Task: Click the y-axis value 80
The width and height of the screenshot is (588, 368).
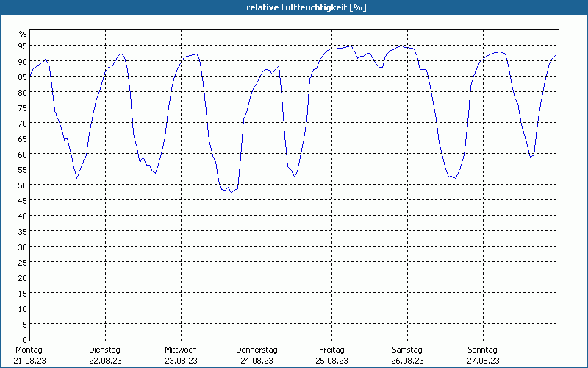Action: (x=23, y=92)
